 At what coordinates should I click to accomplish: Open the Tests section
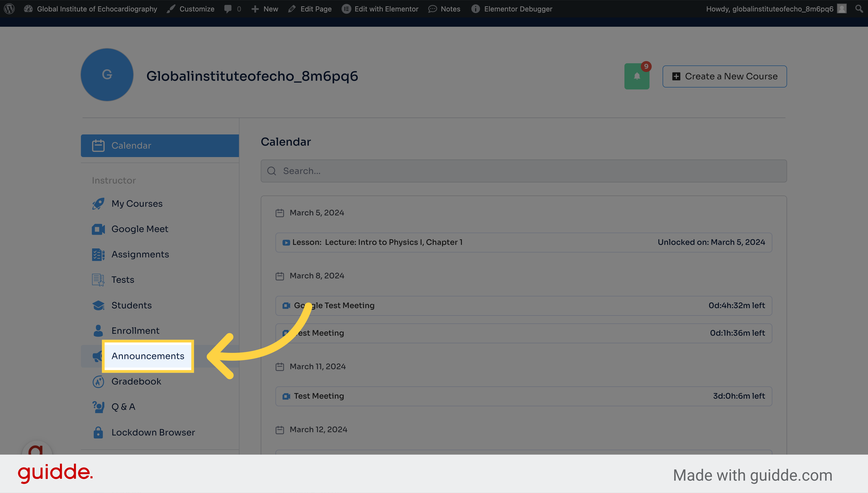pos(122,279)
